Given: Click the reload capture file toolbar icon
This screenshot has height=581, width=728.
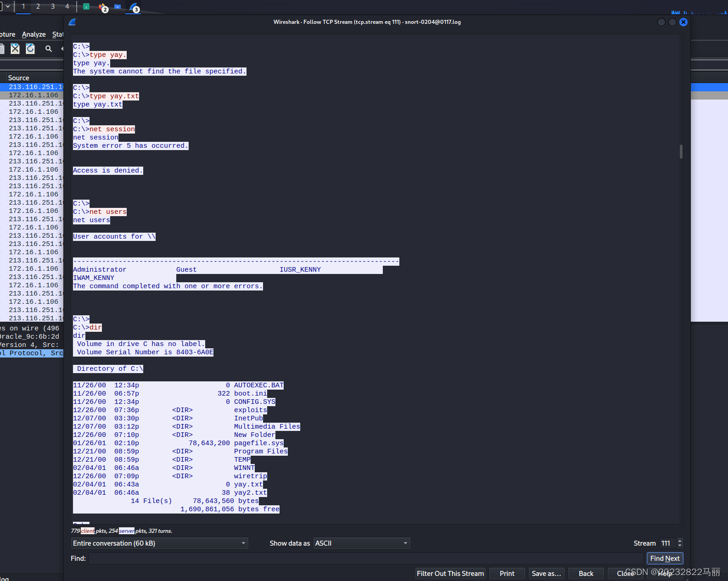Looking at the screenshot, I should pyautogui.click(x=30, y=49).
